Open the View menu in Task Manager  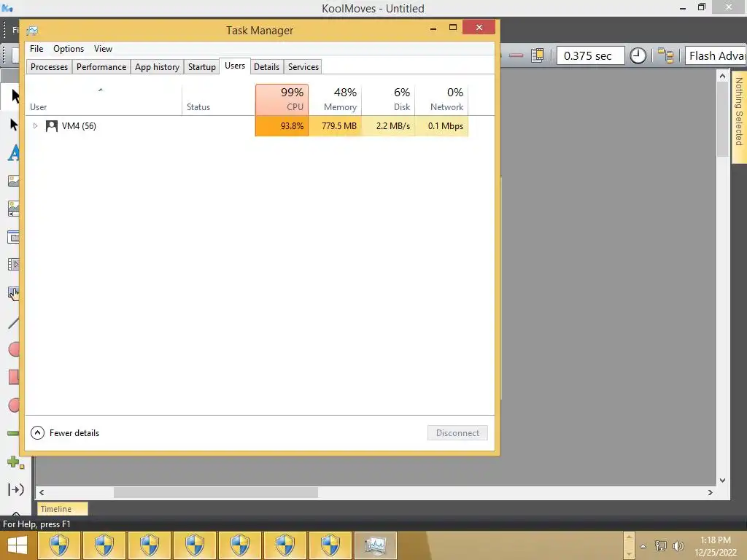(x=103, y=49)
